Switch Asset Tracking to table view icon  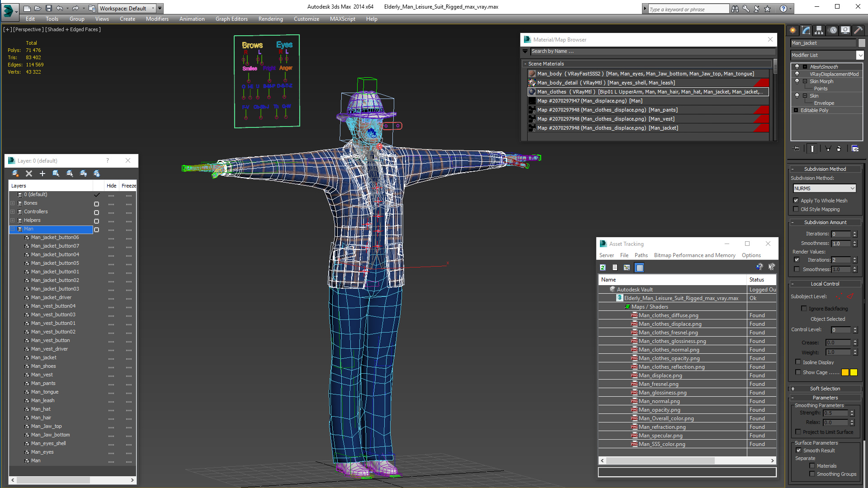point(639,267)
